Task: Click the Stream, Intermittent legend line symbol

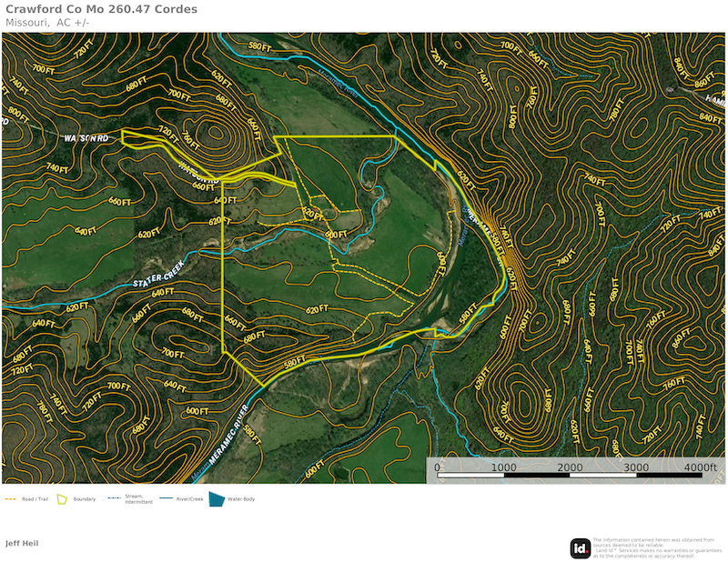Action: pos(115,499)
